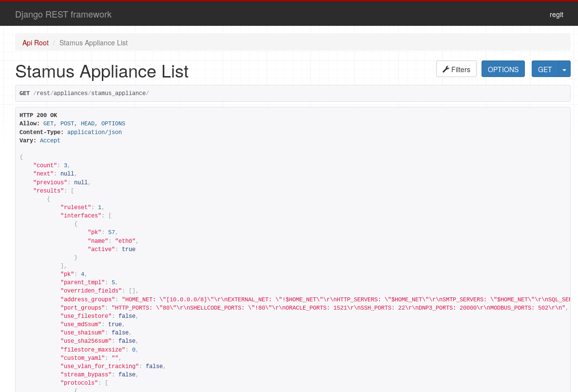Click the "use_filestore": false line
Screen dimensions: 578x392
(x=99, y=316)
